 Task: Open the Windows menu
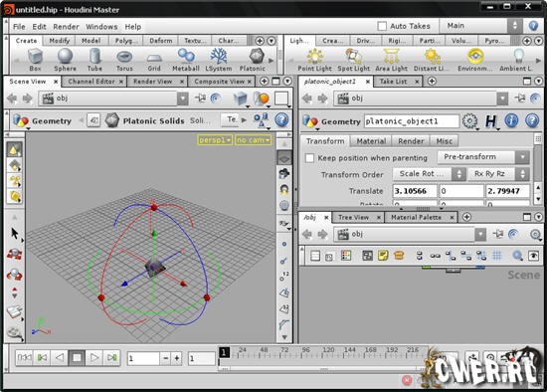101,27
